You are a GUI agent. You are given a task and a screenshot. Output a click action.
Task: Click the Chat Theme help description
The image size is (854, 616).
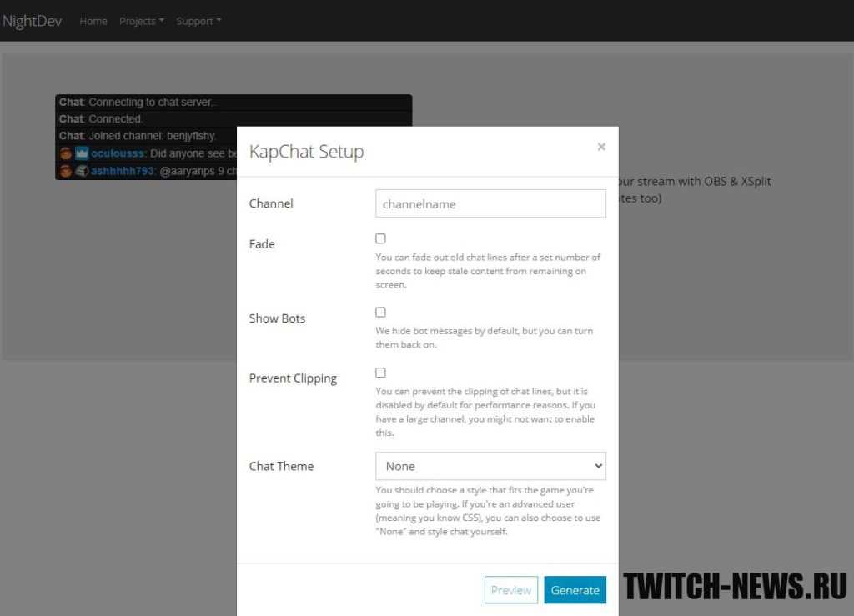click(x=488, y=511)
